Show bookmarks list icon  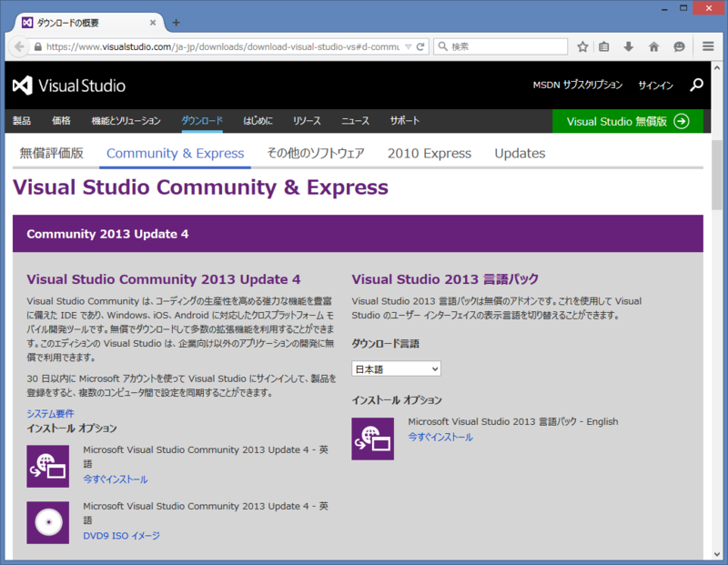click(x=603, y=46)
